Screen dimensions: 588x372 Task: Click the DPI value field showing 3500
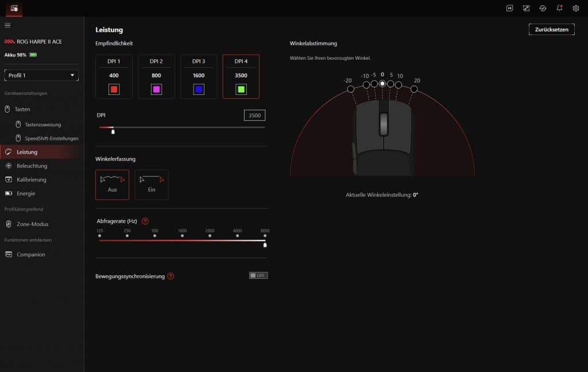coord(254,115)
